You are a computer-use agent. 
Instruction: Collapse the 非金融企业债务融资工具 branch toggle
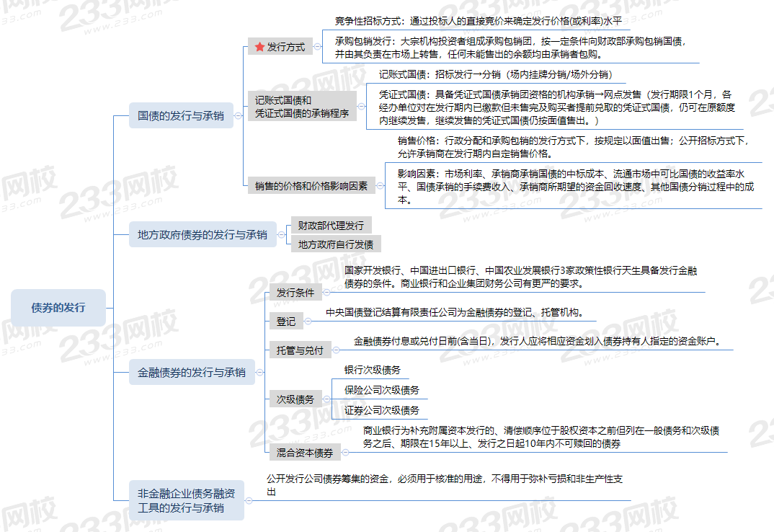coord(249,500)
